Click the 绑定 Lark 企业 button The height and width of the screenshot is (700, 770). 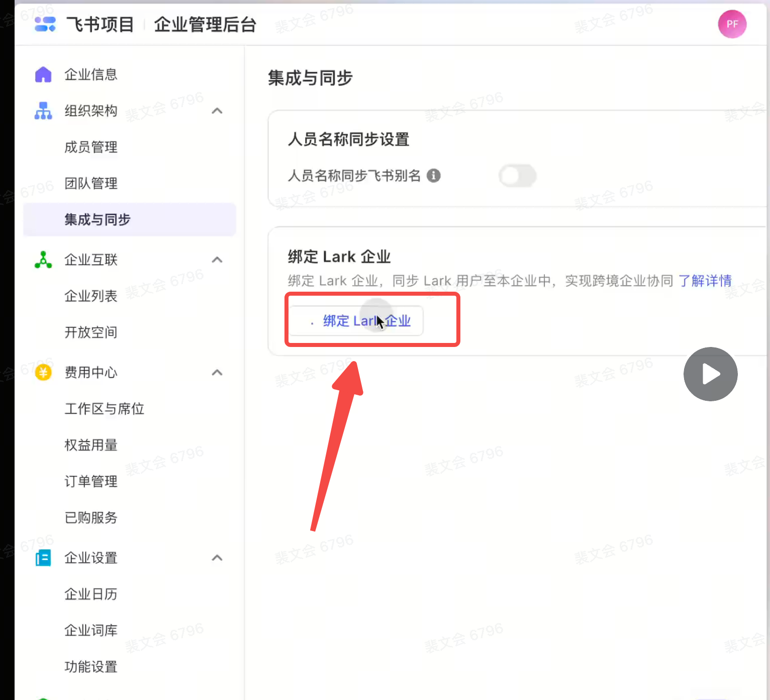click(356, 320)
